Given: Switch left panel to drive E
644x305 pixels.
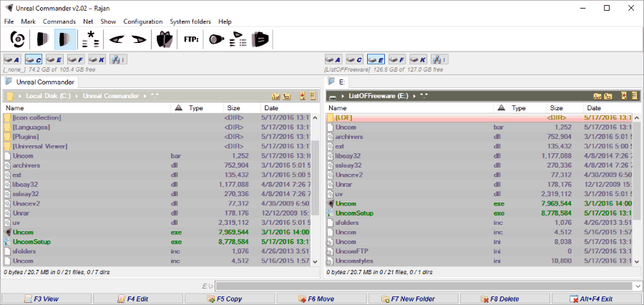Looking at the screenshot, I should tap(56, 60).
